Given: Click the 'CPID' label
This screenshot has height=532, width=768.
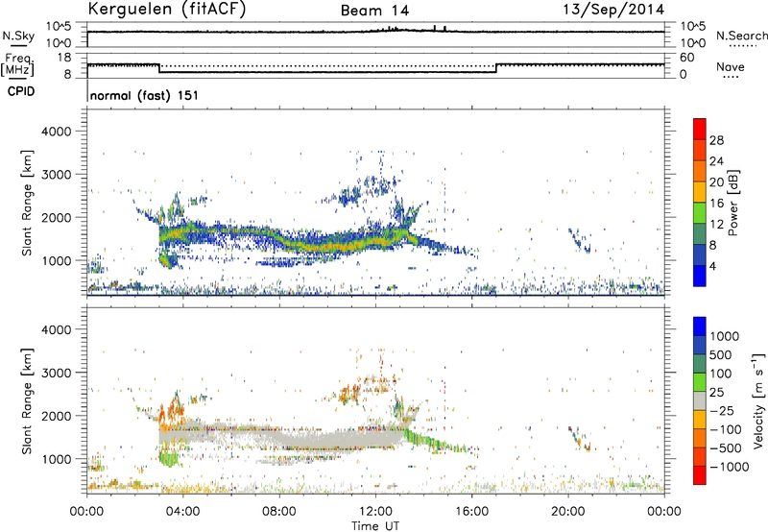Looking at the screenshot, I should point(21,91).
